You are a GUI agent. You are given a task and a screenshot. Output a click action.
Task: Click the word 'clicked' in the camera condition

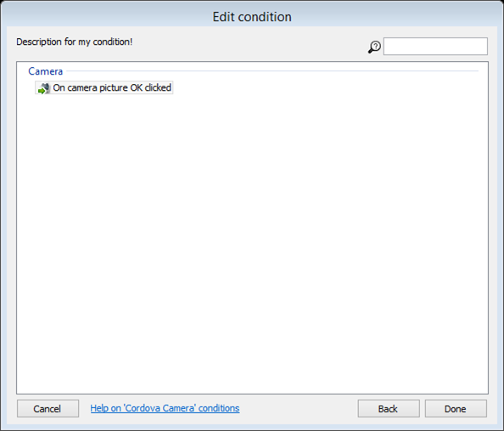click(158, 87)
